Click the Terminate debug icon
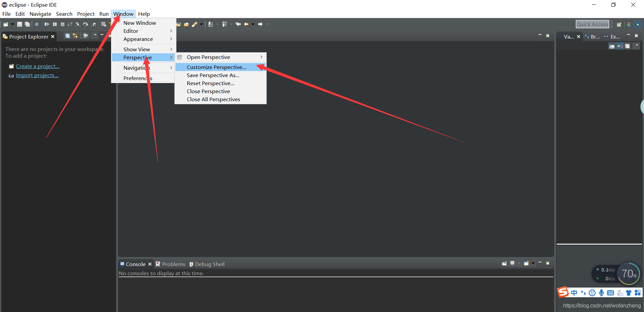The width and height of the screenshot is (644, 312). (62, 24)
